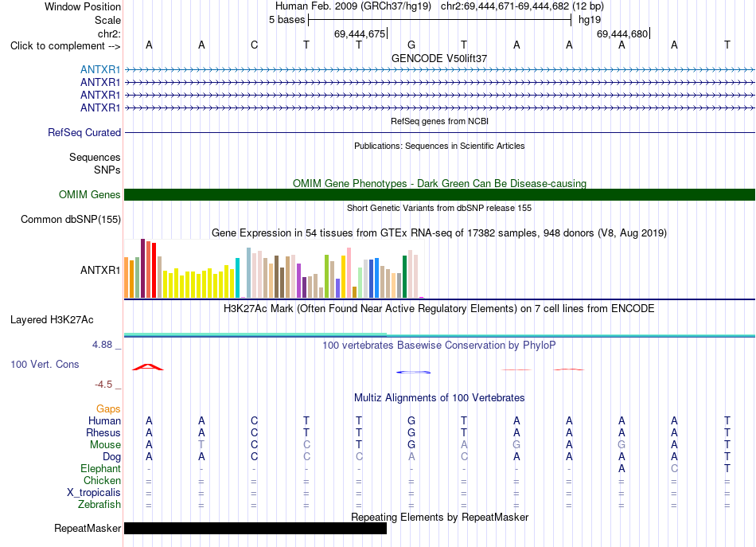Click the H3K27Ac Mark ENCODE track title

pos(439,309)
